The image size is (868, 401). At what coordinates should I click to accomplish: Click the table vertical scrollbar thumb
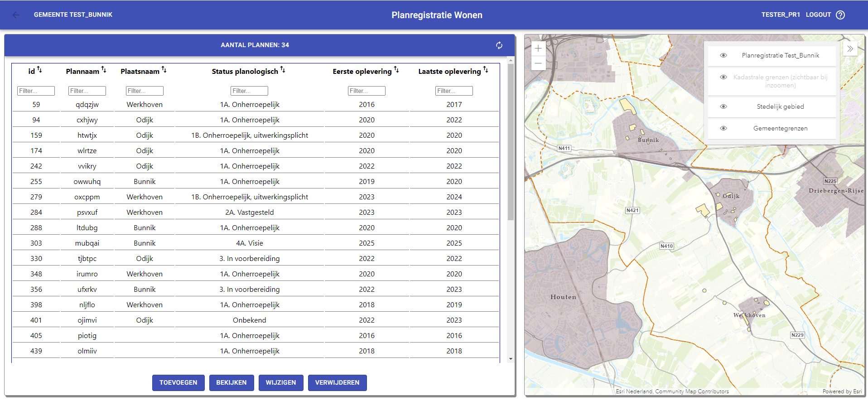pyautogui.click(x=511, y=140)
